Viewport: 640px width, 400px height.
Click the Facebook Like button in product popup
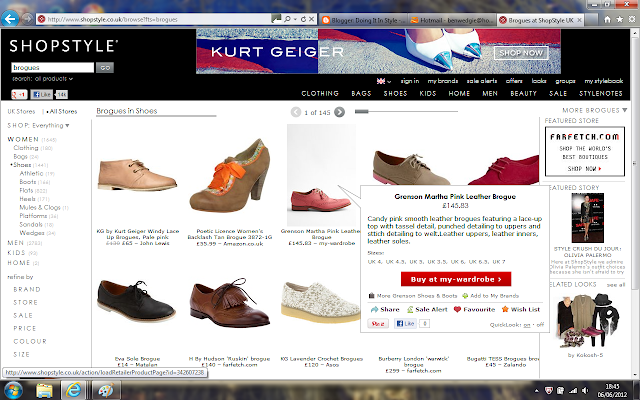(405, 324)
